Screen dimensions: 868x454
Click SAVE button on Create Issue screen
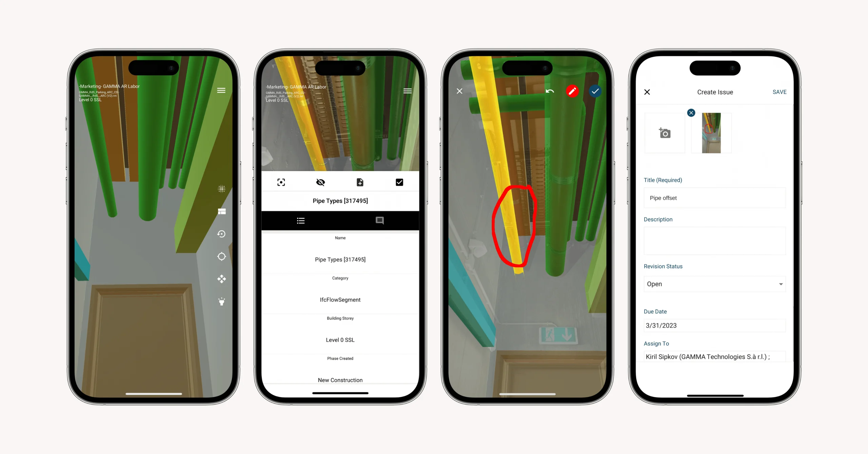780,92
